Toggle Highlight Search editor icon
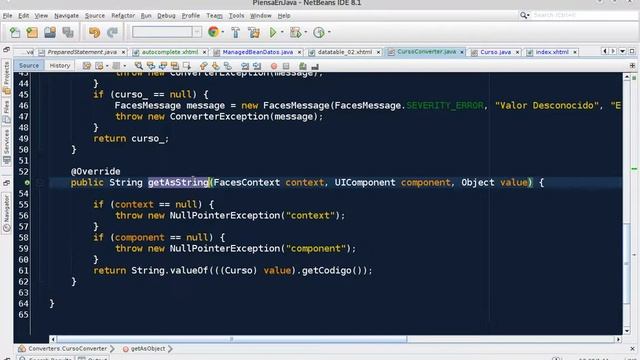The width and height of the screenshot is (640, 360). click(175, 66)
